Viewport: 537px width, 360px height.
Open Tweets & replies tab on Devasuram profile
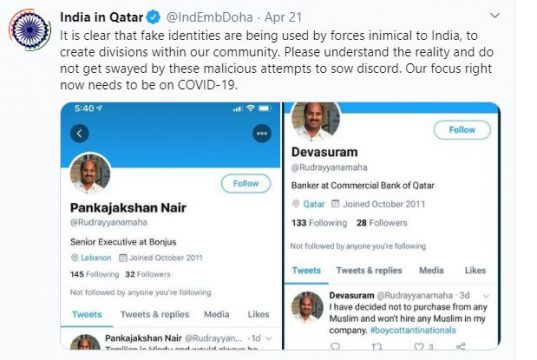point(369,270)
